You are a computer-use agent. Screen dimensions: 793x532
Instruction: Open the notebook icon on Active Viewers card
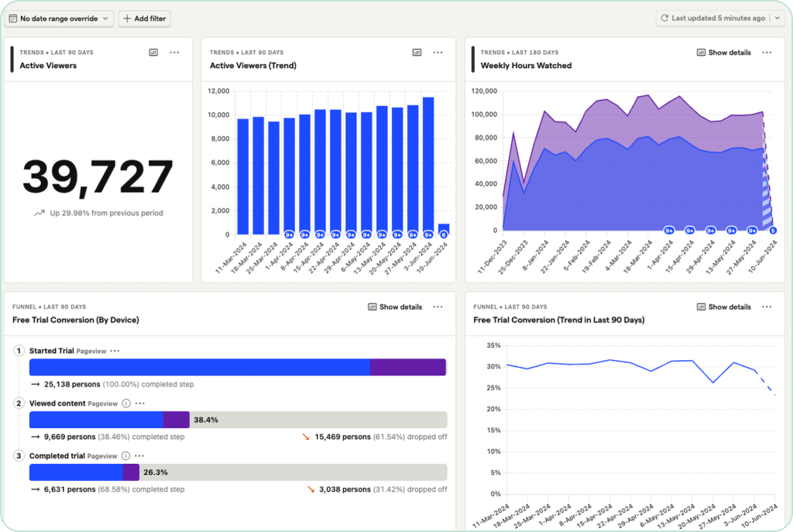(x=153, y=52)
